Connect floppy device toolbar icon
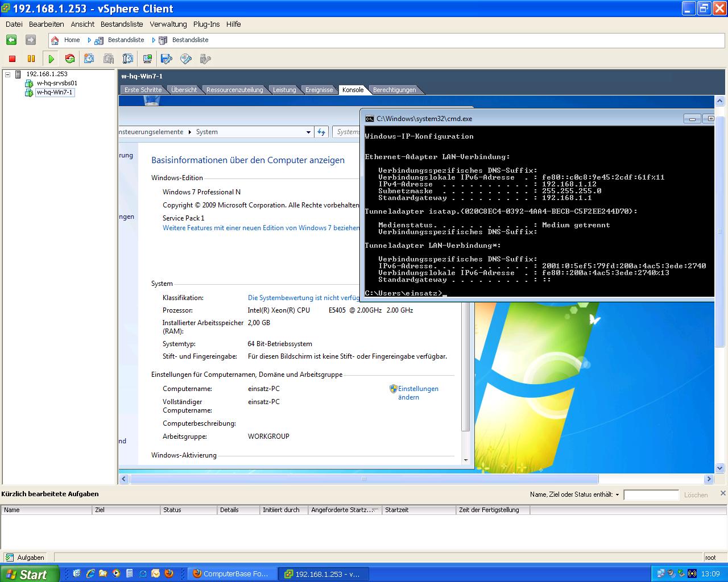The image size is (728, 582). [x=167, y=59]
